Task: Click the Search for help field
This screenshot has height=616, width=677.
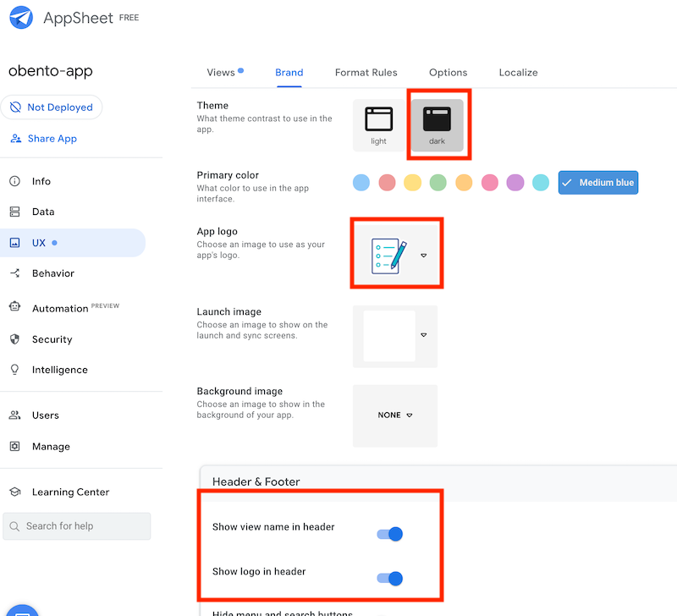Action: [77, 526]
